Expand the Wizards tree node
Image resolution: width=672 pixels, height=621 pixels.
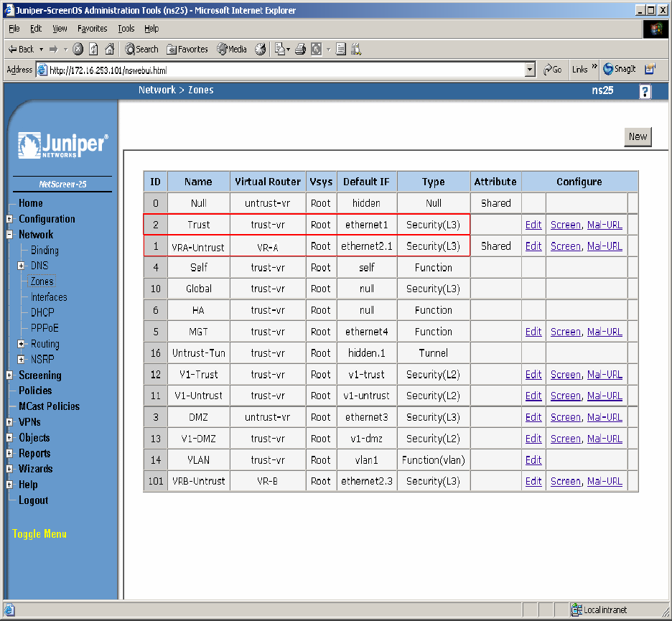(9, 469)
